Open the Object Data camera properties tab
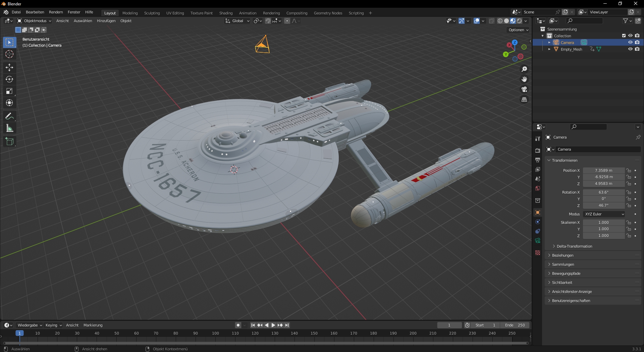 point(538,241)
